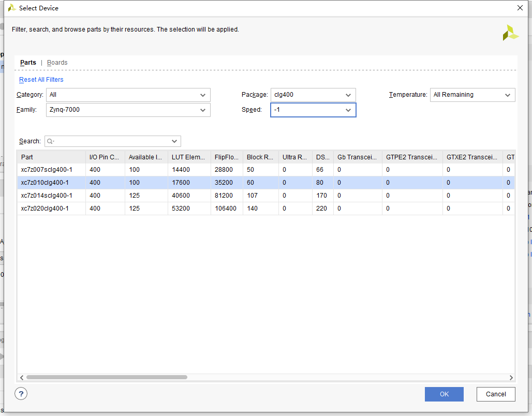Viewport: 532px width, 416px height.
Task: Click DSP value 170
Action: pos(321,196)
